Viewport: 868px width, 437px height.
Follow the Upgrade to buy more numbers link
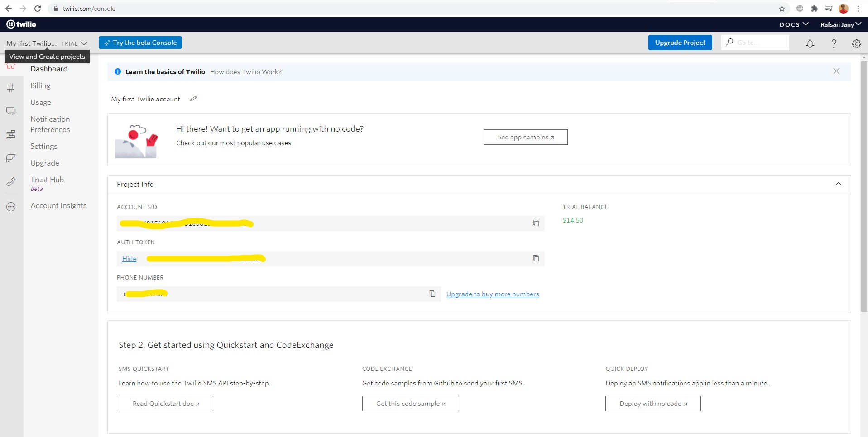(493, 294)
